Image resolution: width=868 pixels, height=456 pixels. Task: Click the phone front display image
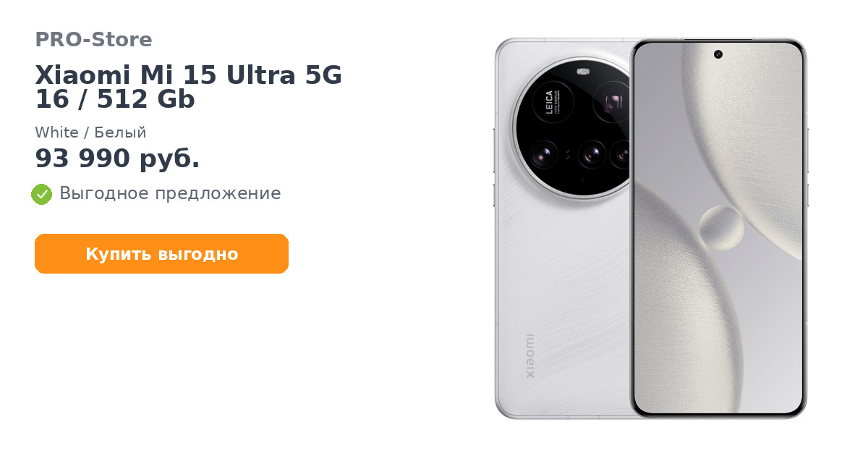point(718,228)
